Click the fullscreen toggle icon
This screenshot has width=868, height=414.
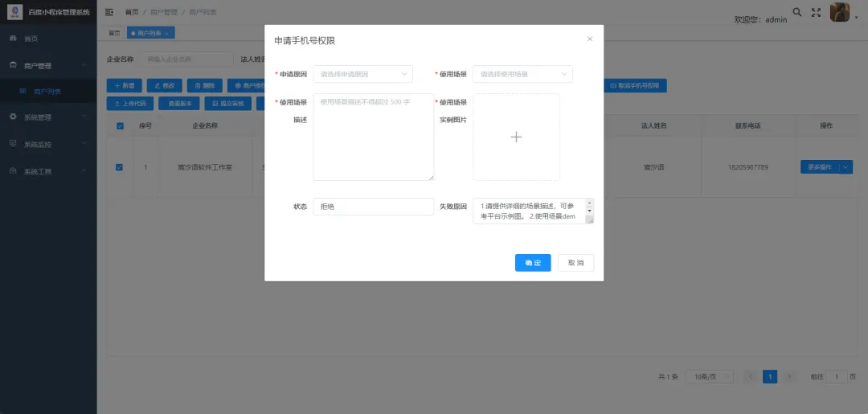(816, 12)
